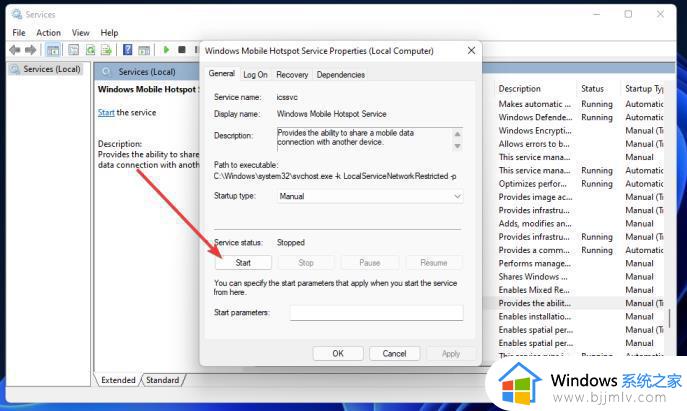Click the Forward arrow in Services toolbar
This screenshot has width=687, height=411.
tap(31, 50)
